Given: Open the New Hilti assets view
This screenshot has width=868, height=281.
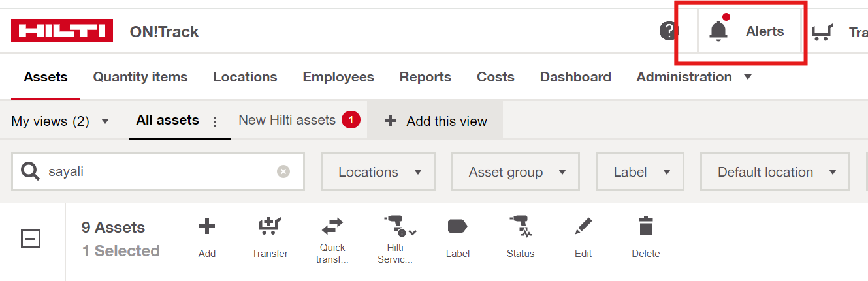Looking at the screenshot, I should click(287, 120).
